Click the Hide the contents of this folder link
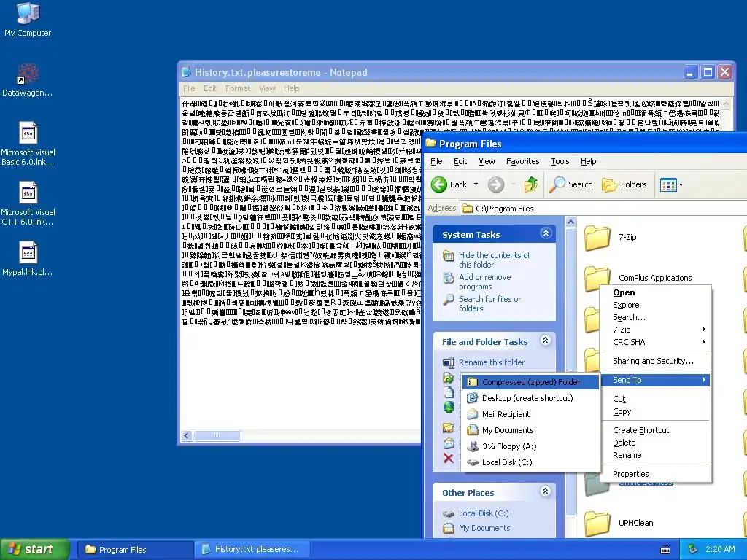Viewport: 747px width, 560px height. pyautogui.click(x=494, y=260)
